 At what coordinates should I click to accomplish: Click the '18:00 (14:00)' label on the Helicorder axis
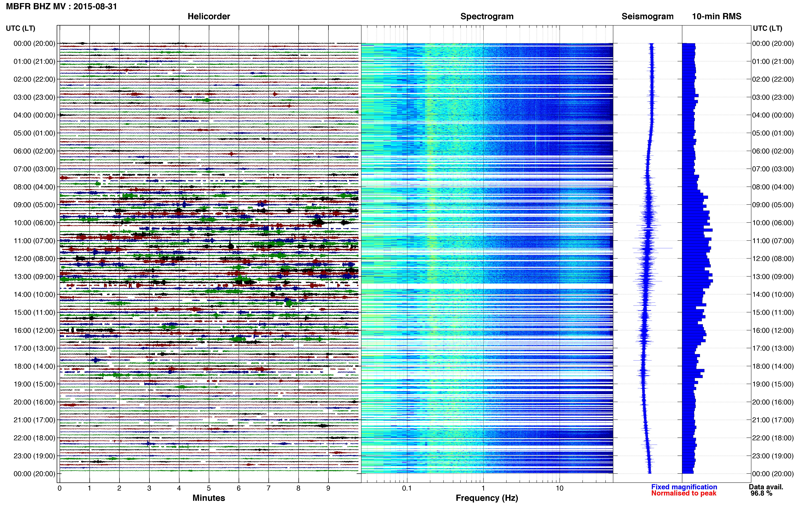(34, 366)
